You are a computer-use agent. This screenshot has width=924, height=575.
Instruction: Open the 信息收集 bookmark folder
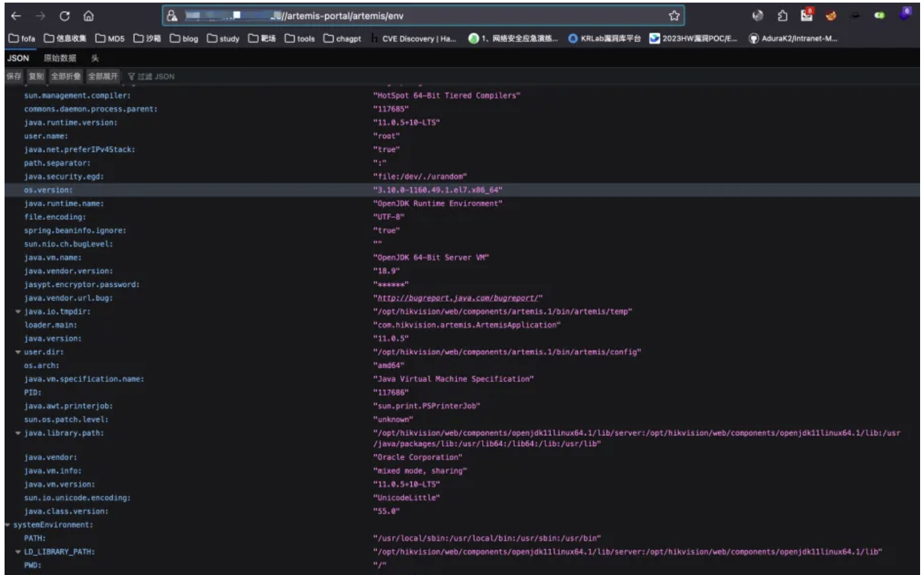pos(65,38)
